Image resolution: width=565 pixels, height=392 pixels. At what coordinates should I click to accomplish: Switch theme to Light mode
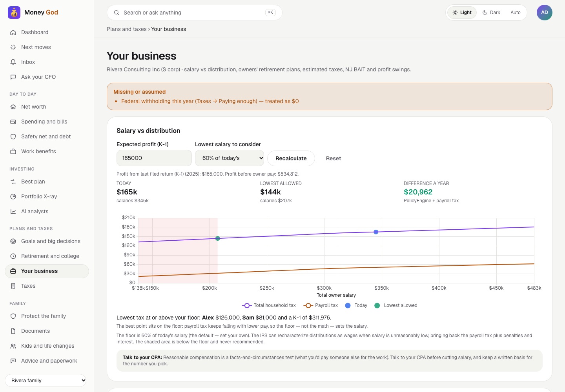point(462,13)
